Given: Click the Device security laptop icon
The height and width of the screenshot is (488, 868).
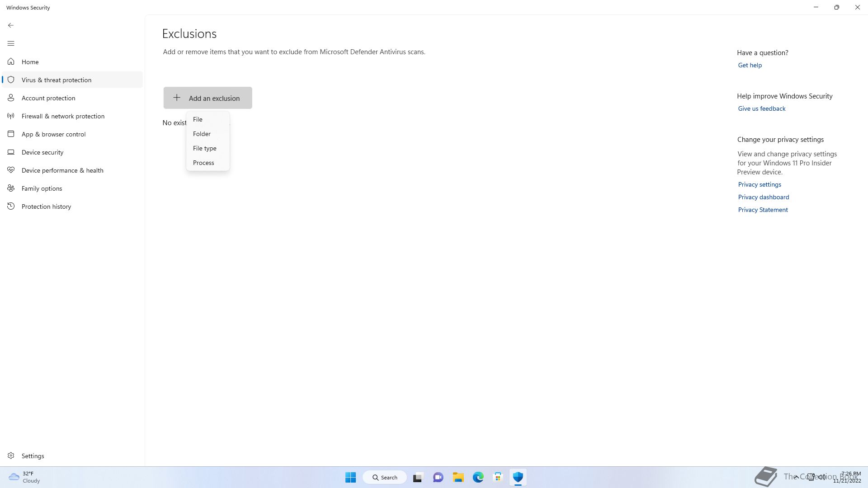Looking at the screenshot, I should (x=11, y=152).
